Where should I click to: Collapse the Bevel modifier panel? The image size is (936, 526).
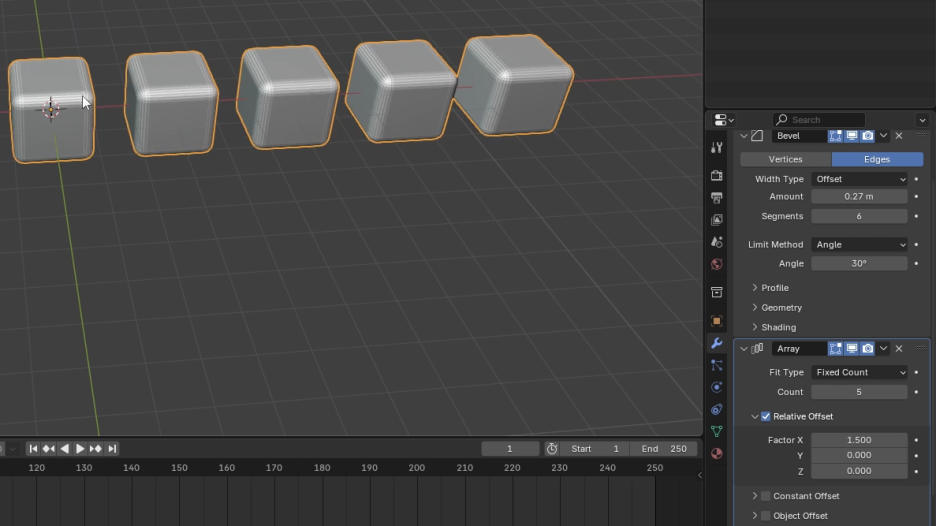tap(744, 136)
